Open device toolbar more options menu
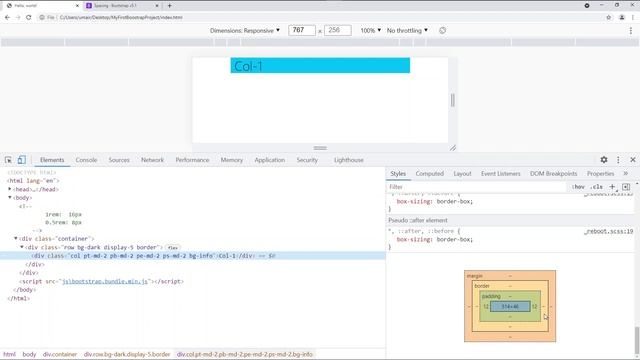Viewport: 640px width, 360px height. tap(631, 31)
